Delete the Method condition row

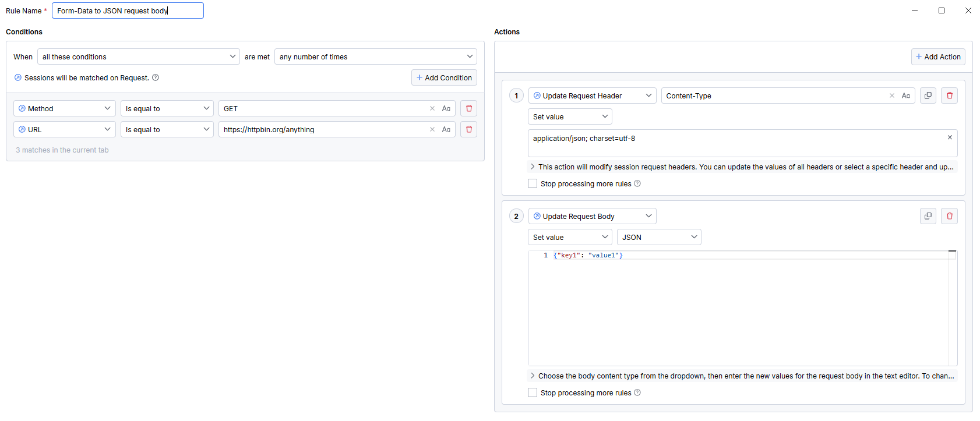coord(469,108)
